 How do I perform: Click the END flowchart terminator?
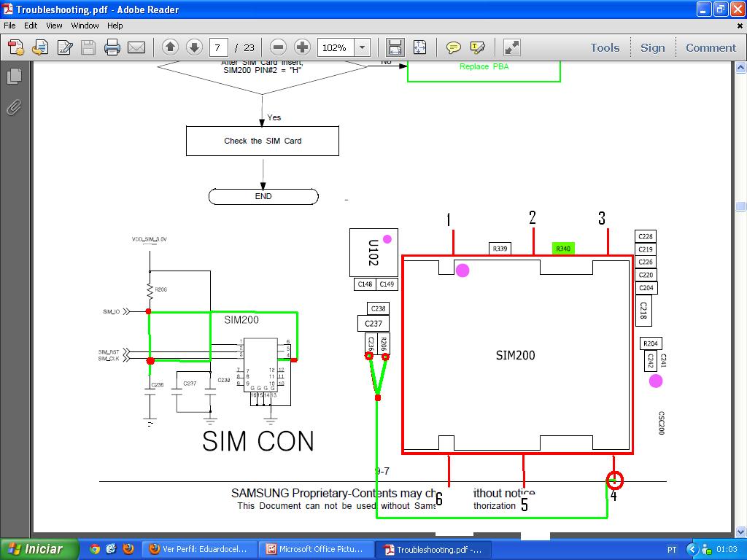pyautogui.click(x=263, y=196)
